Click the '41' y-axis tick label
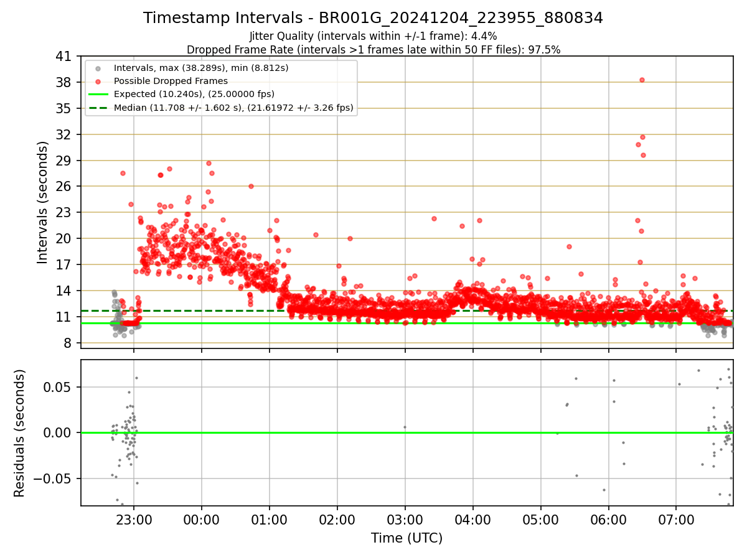 (63, 57)
